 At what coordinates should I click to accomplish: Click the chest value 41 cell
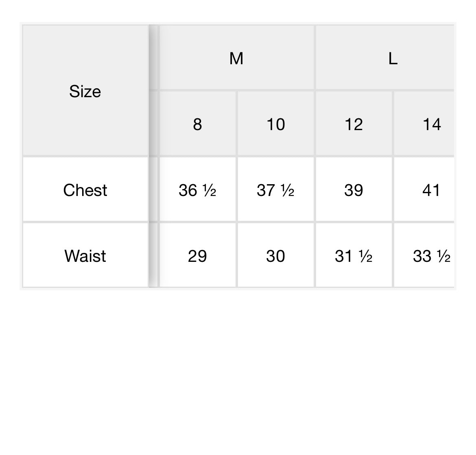click(431, 190)
